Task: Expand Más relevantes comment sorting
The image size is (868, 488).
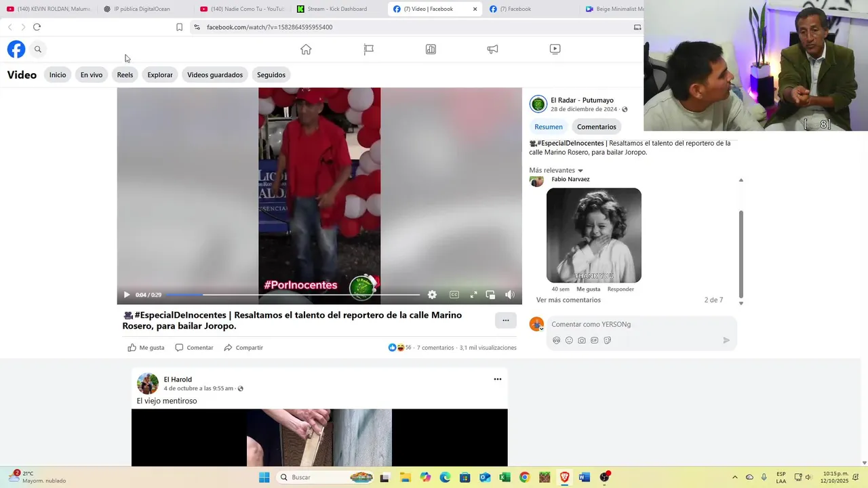Action: 556,171
